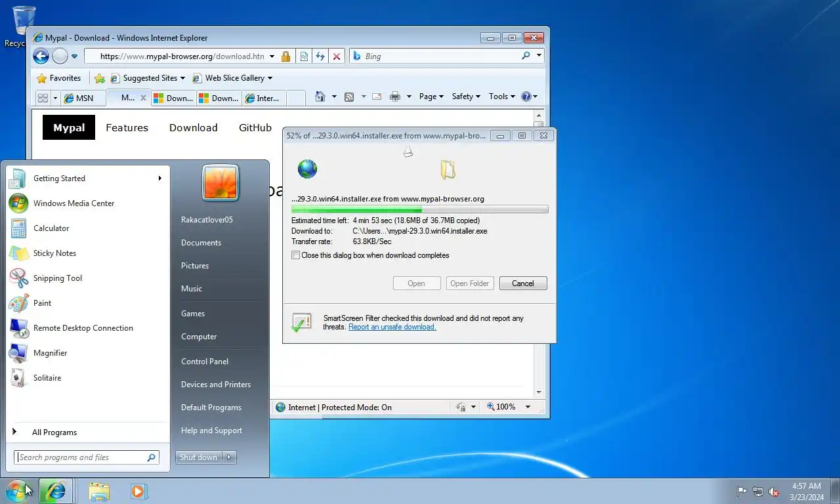Click the Quick Tabs grid icon
The height and width of the screenshot is (504, 840).
[43, 98]
